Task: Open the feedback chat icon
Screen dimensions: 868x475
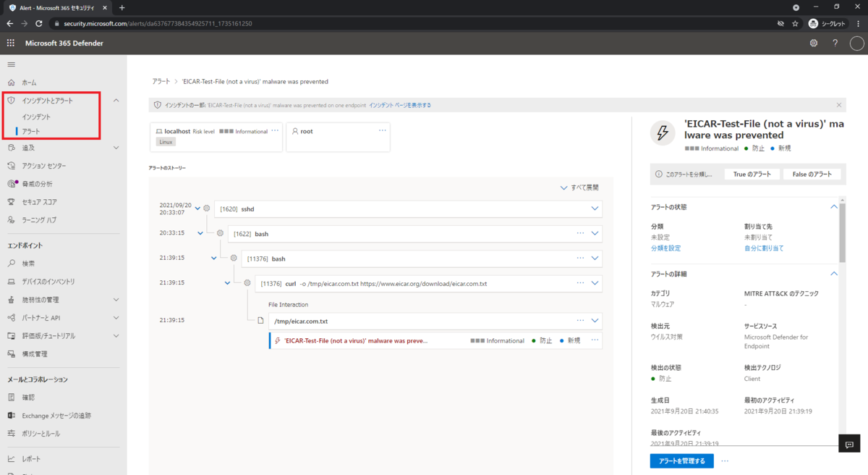Action: tap(850, 444)
